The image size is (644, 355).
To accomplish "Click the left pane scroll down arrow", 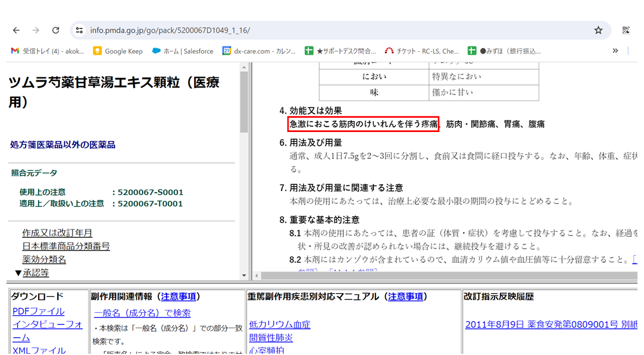I will click(x=245, y=275).
